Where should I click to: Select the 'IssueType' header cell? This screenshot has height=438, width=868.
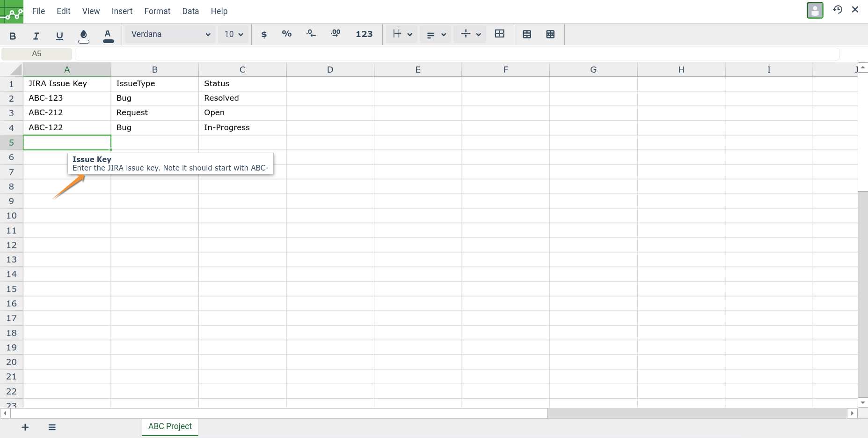click(155, 84)
